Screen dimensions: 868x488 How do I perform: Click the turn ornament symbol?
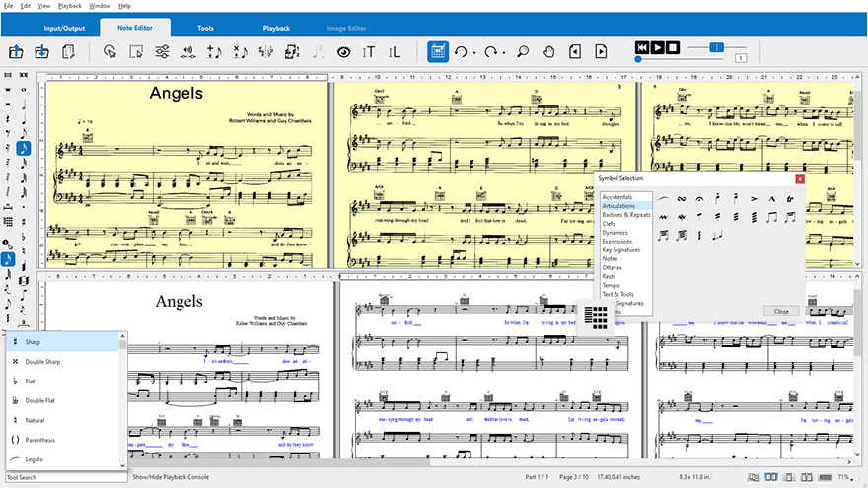coord(682,198)
